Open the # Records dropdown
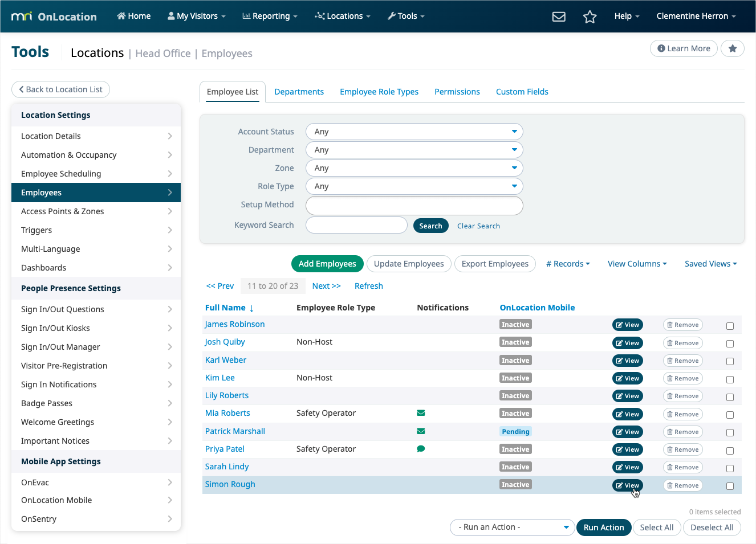756x544 pixels. [x=568, y=264]
